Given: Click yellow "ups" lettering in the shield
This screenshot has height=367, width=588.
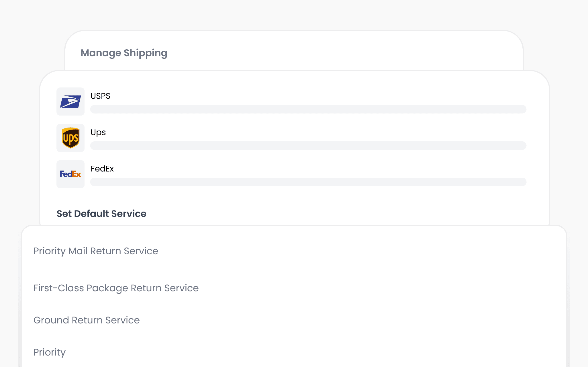Looking at the screenshot, I should coord(70,138).
